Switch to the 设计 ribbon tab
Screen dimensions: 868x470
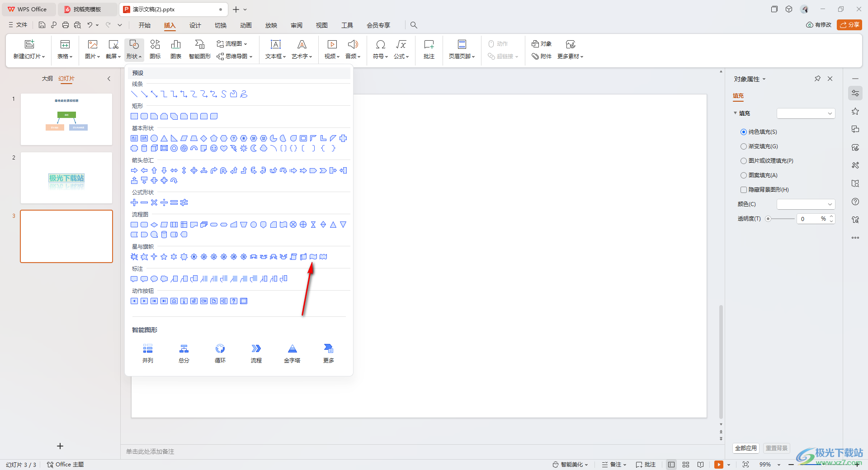195,25
